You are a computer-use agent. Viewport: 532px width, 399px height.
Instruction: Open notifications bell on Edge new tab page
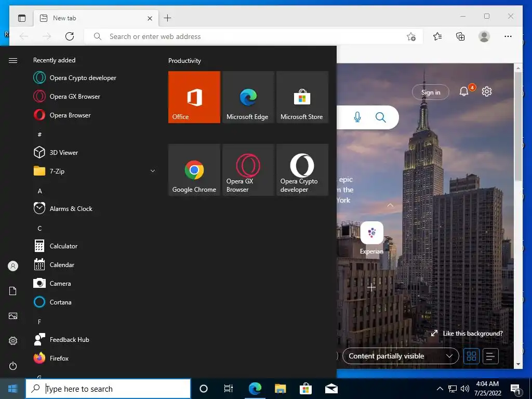point(464,91)
